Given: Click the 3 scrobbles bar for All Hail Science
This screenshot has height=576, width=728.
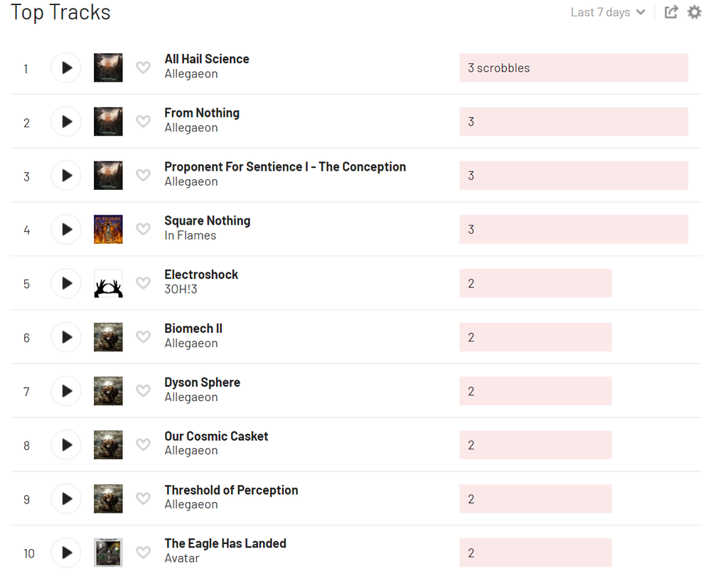Looking at the screenshot, I should (573, 68).
